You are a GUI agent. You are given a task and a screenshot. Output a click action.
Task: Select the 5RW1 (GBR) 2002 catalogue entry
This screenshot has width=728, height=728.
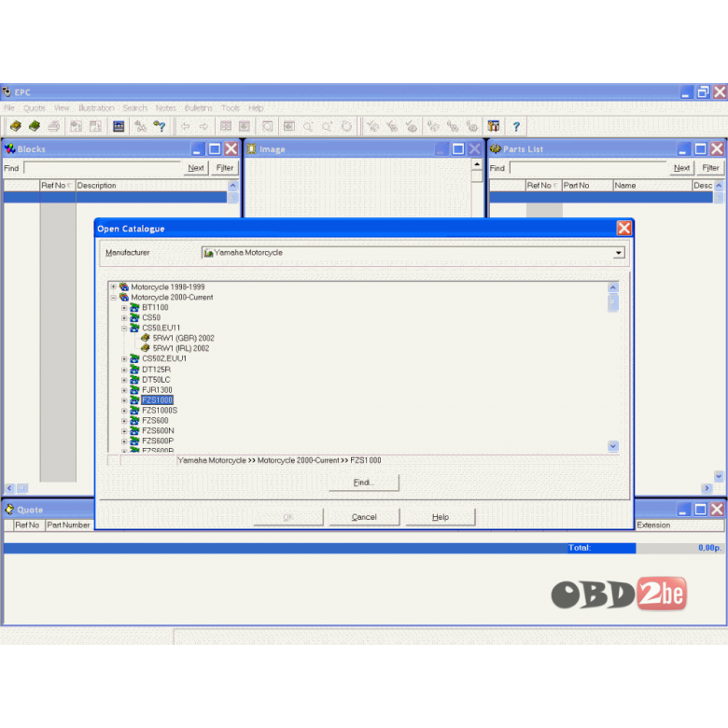coord(183,338)
